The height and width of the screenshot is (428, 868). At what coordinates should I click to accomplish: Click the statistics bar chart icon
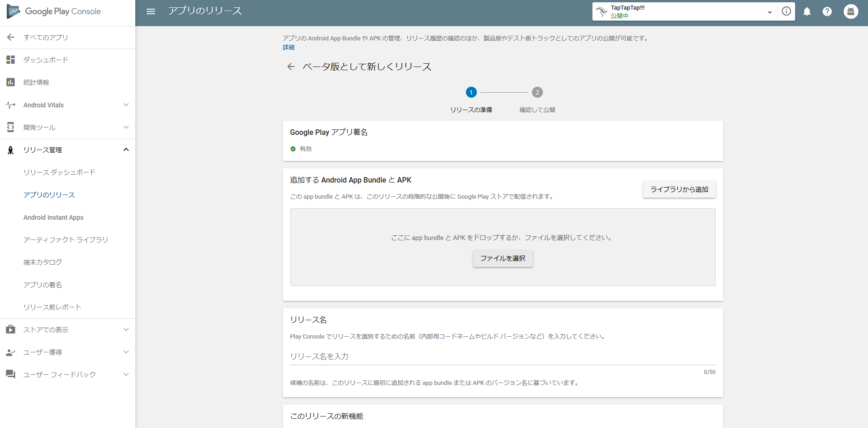click(11, 82)
